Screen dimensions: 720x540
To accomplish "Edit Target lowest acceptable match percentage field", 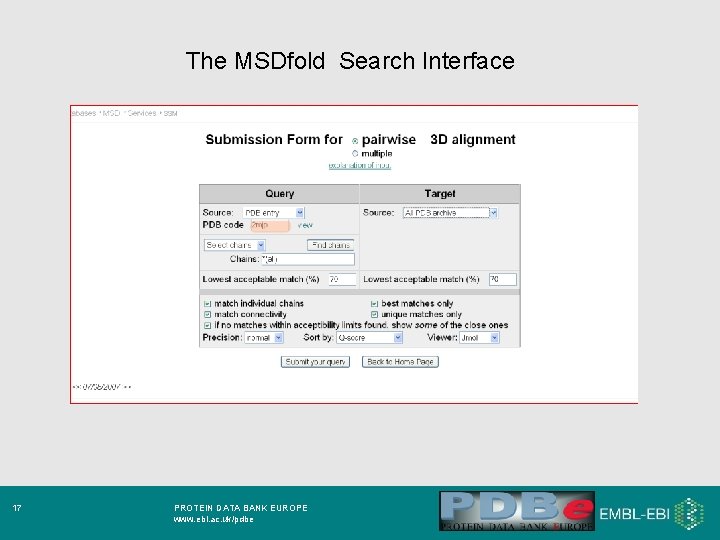I will (x=502, y=279).
